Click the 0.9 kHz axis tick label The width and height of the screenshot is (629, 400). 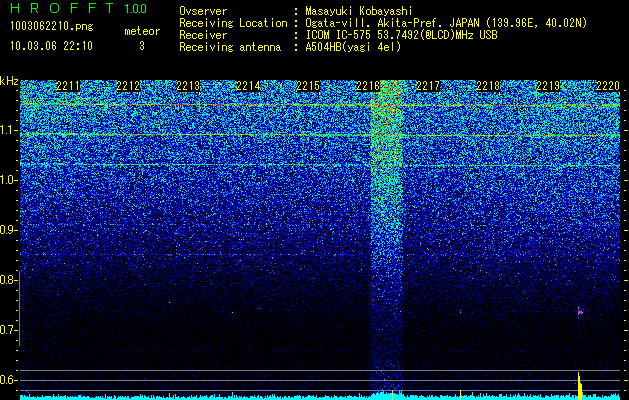(8, 230)
